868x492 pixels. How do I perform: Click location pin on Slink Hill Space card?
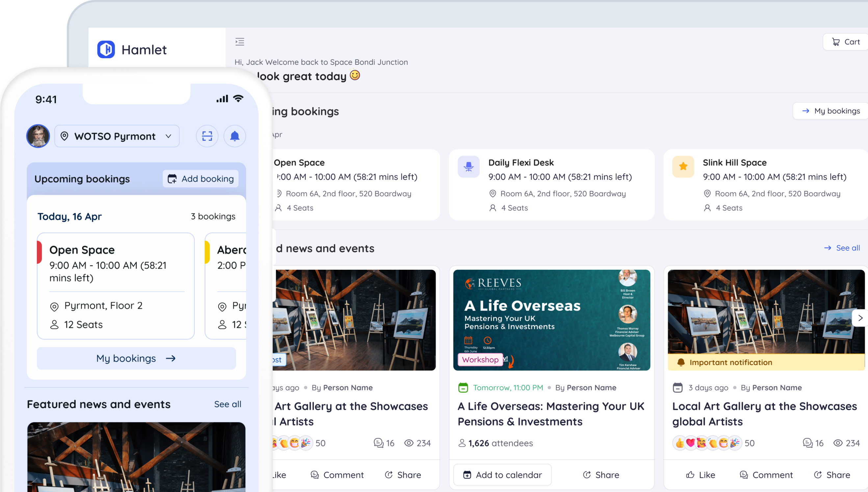[x=707, y=194]
